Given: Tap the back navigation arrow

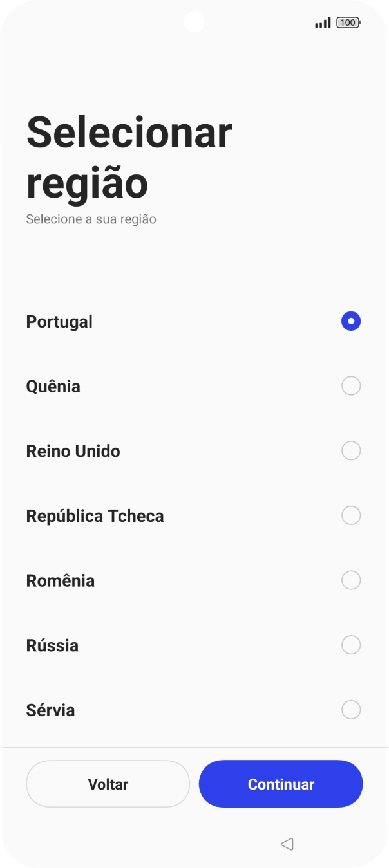Looking at the screenshot, I should tap(287, 844).
